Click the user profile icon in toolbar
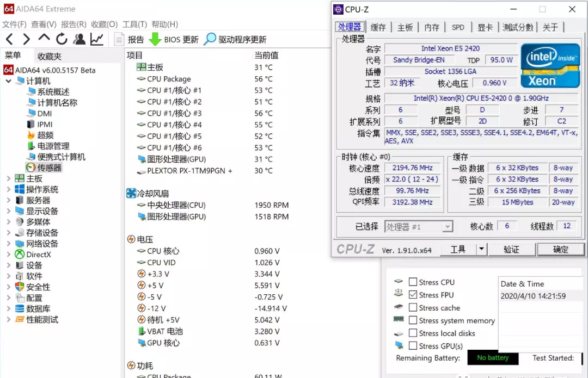Screen dimensions: 588x378 click(x=79, y=39)
